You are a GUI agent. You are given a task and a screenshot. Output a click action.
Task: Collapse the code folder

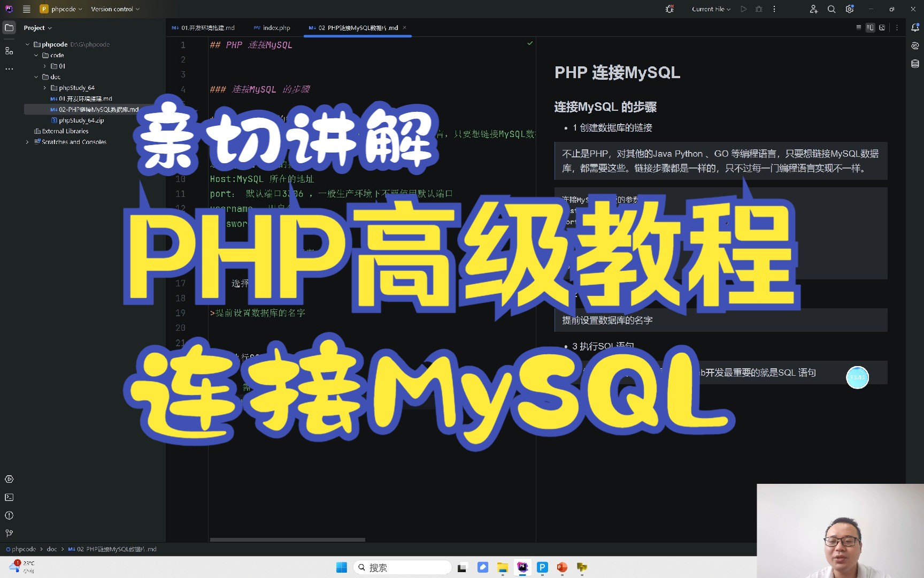(36, 55)
